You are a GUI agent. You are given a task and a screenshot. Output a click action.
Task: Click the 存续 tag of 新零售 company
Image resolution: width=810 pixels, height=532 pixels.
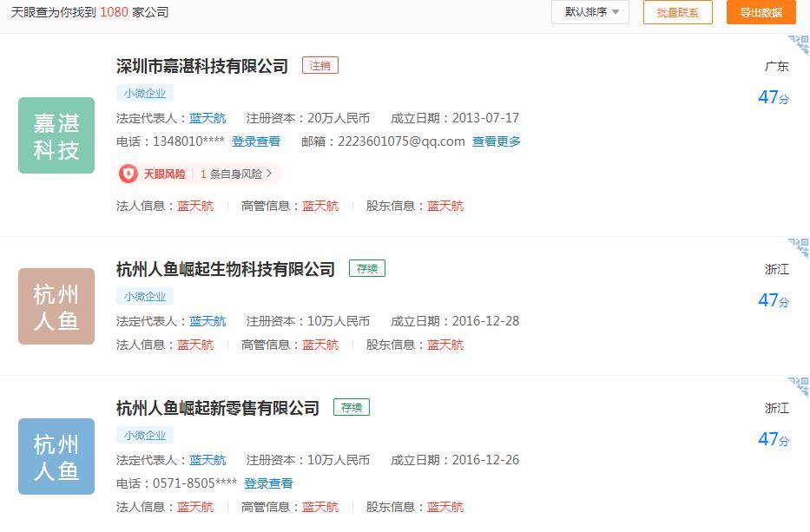click(x=352, y=408)
